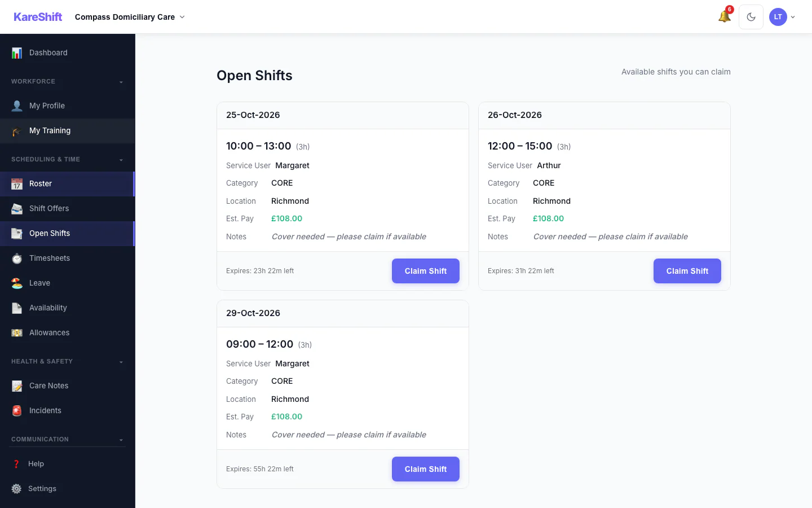Click the 12:00 – 15:00 shift time
The height and width of the screenshot is (508, 812).
click(x=520, y=146)
